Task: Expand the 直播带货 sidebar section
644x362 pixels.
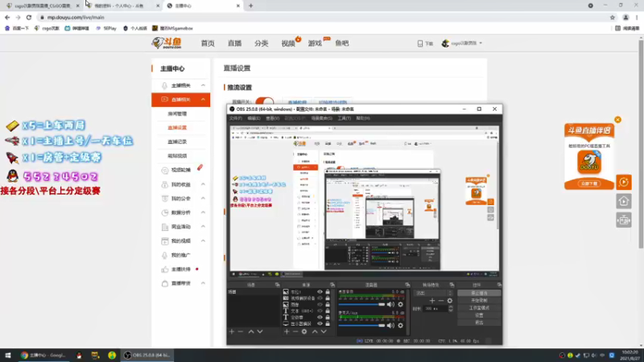Action: pyautogui.click(x=203, y=284)
